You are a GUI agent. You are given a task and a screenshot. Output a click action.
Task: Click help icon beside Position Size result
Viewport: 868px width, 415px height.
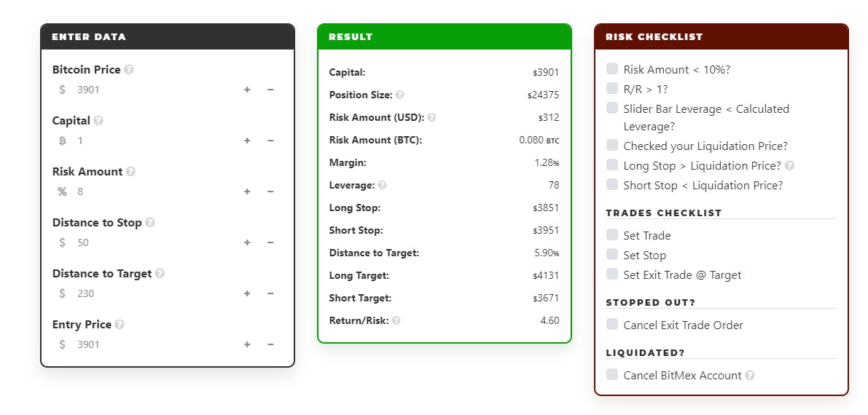(x=399, y=95)
